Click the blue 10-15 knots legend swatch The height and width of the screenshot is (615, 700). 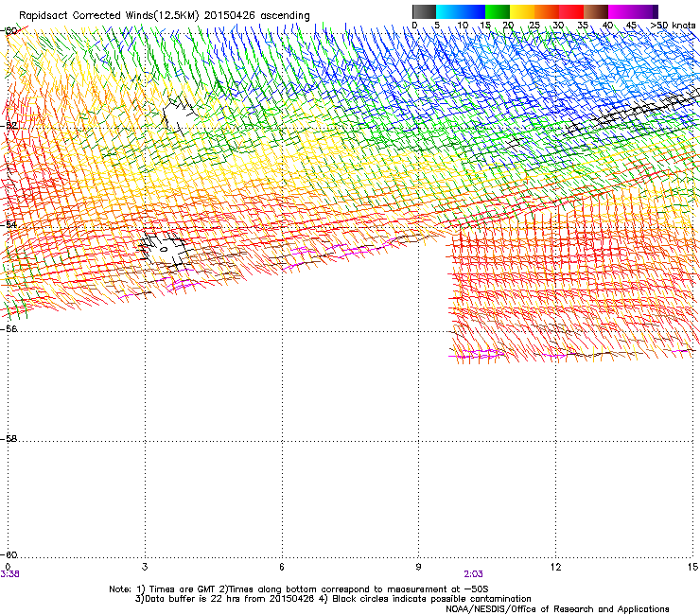click(473, 11)
